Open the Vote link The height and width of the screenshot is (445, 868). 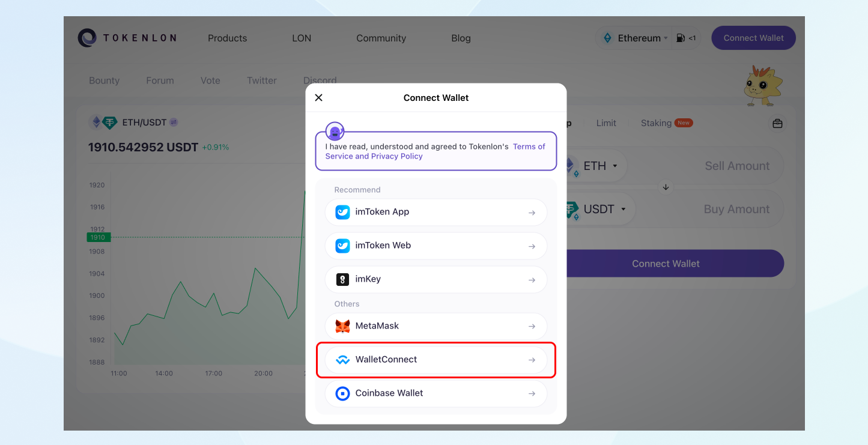(210, 80)
